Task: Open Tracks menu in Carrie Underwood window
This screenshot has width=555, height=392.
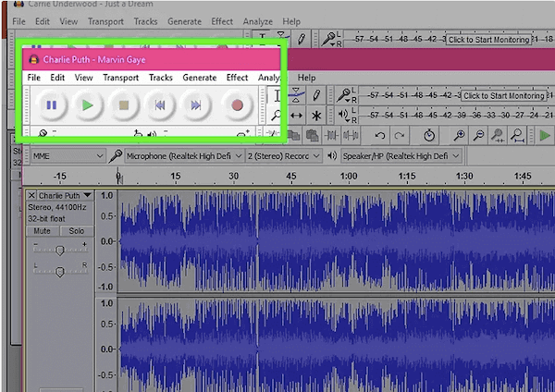Action: click(145, 21)
